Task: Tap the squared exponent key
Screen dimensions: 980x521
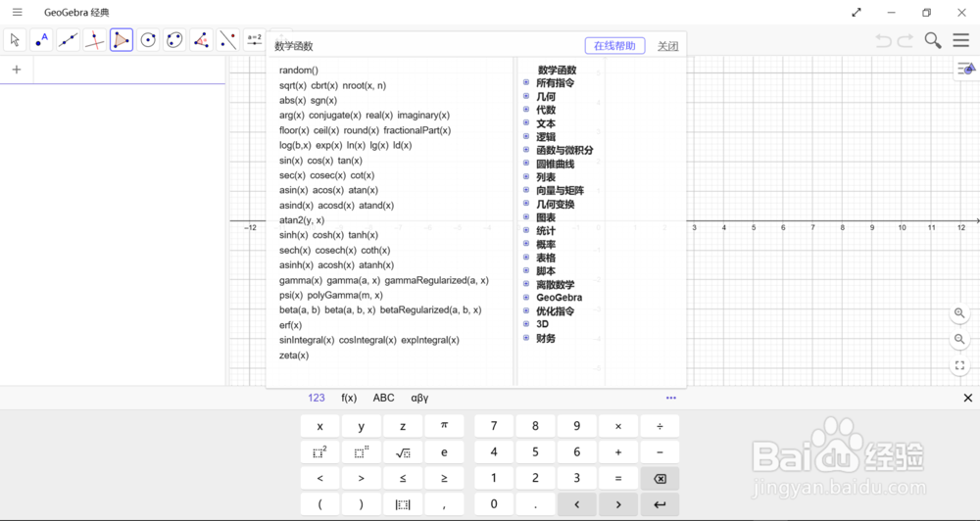Action: coord(320,452)
